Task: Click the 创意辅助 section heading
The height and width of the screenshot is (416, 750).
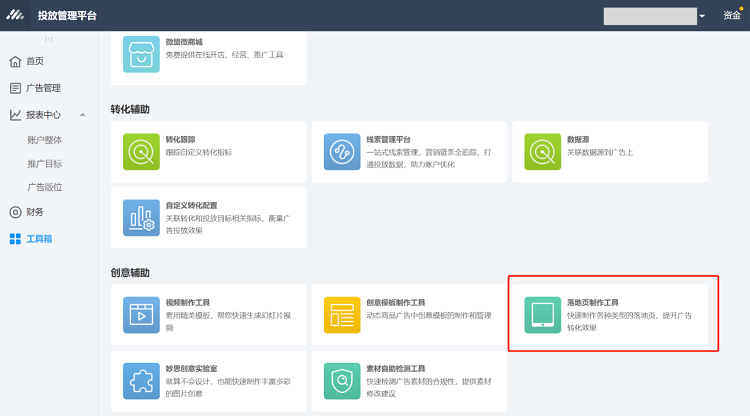Action: pos(130,273)
